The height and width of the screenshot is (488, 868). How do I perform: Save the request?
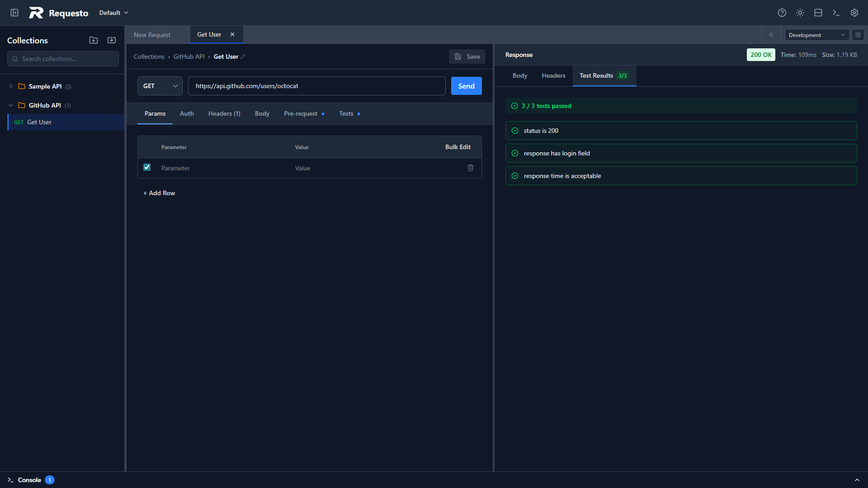pos(467,56)
